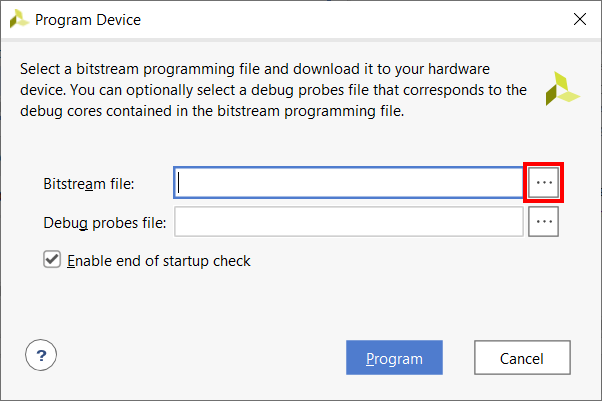The image size is (602, 401).
Task: Open help via the question mark button
Action: pos(41,355)
